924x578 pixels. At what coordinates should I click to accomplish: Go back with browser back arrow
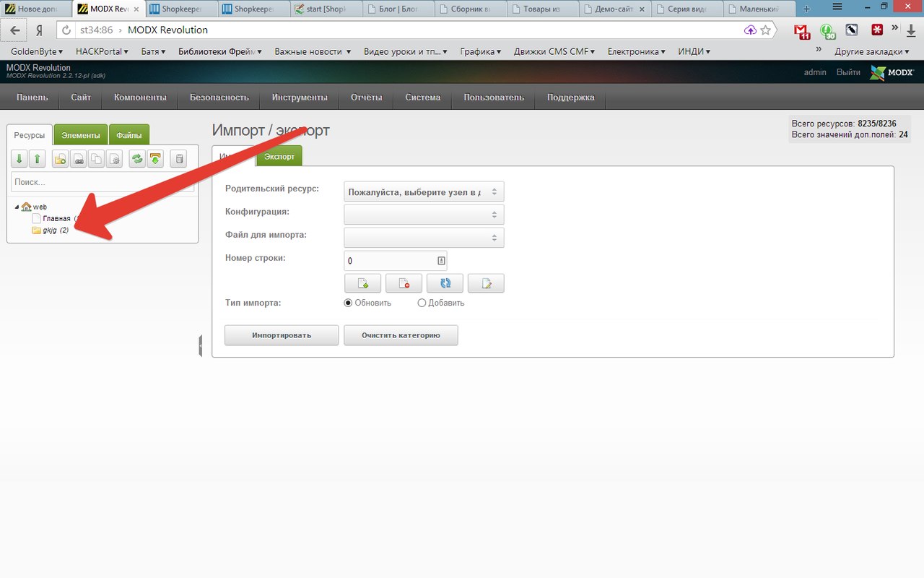click(14, 30)
